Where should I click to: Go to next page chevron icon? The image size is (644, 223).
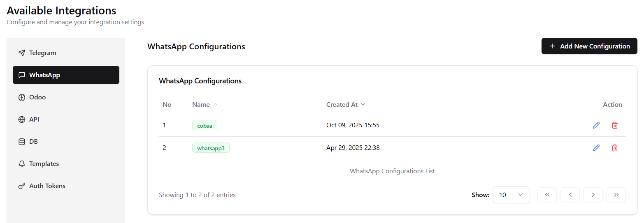pyautogui.click(x=593, y=195)
